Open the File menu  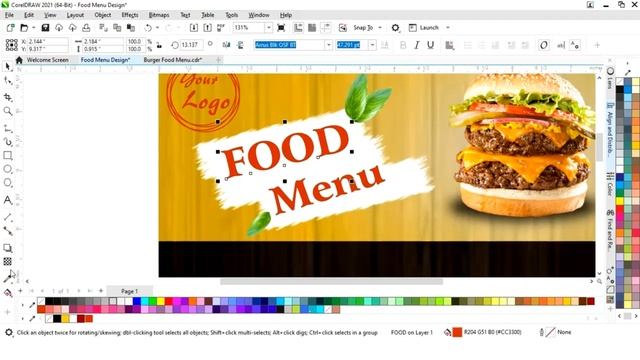(x=9, y=15)
